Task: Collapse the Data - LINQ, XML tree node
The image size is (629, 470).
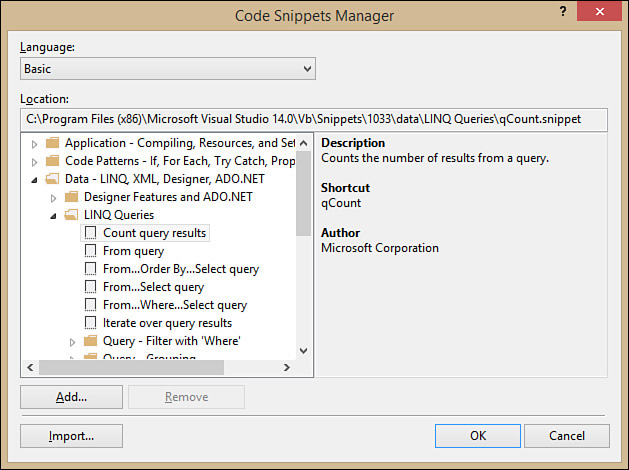Action: [x=36, y=179]
